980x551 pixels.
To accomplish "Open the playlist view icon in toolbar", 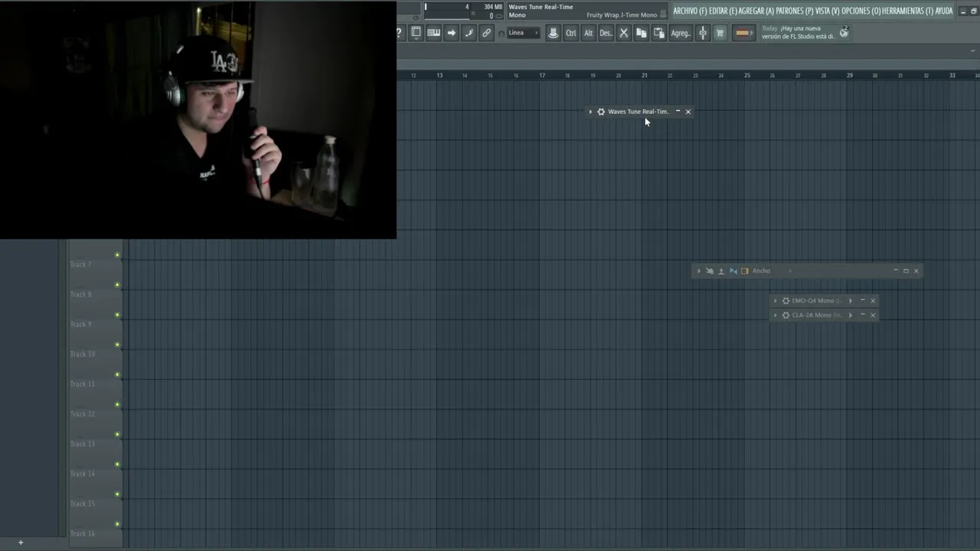I will pos(416,32).
